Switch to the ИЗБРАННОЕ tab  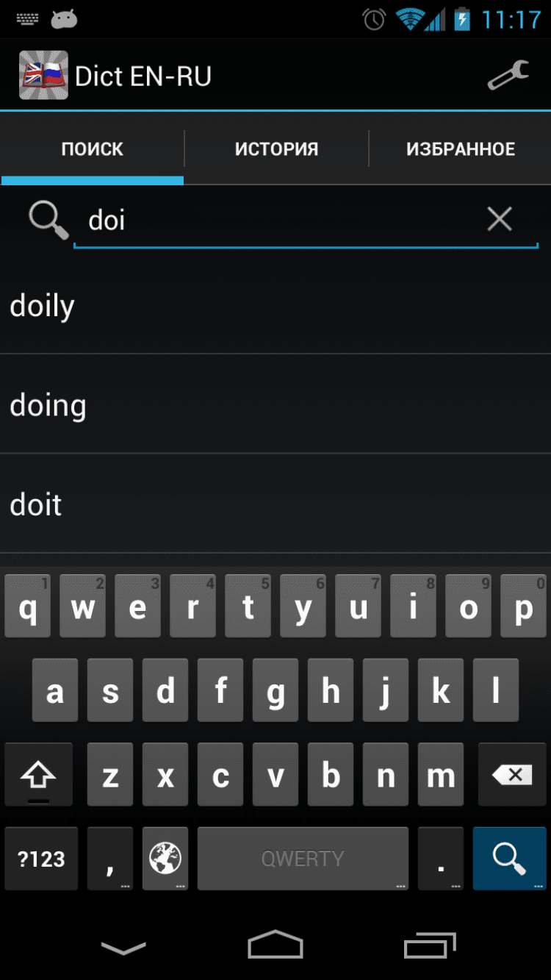(461, 149)
